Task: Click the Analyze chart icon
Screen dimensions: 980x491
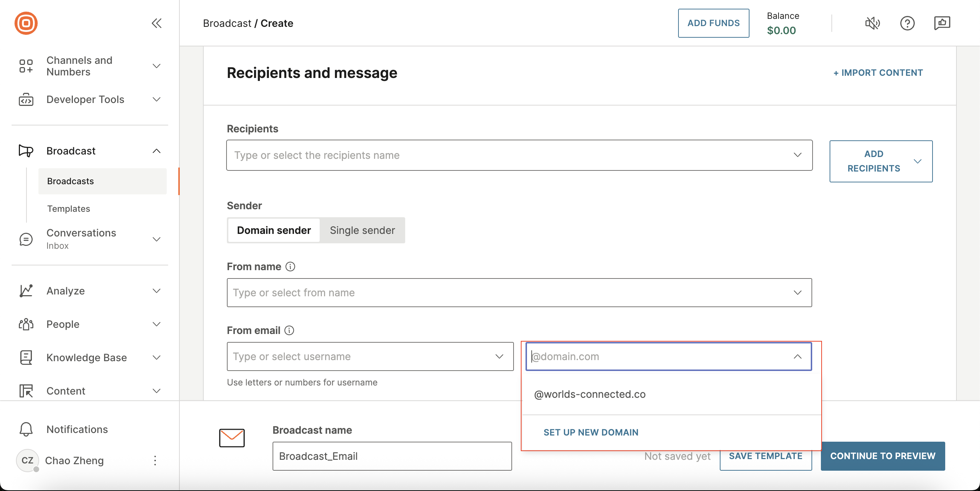Action: tap(26, 291)
